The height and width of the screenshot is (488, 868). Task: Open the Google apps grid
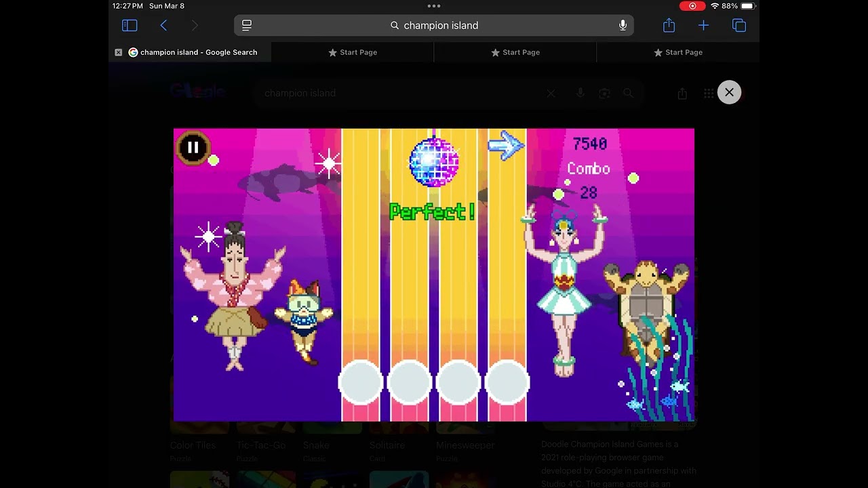(x=709, y=94)
